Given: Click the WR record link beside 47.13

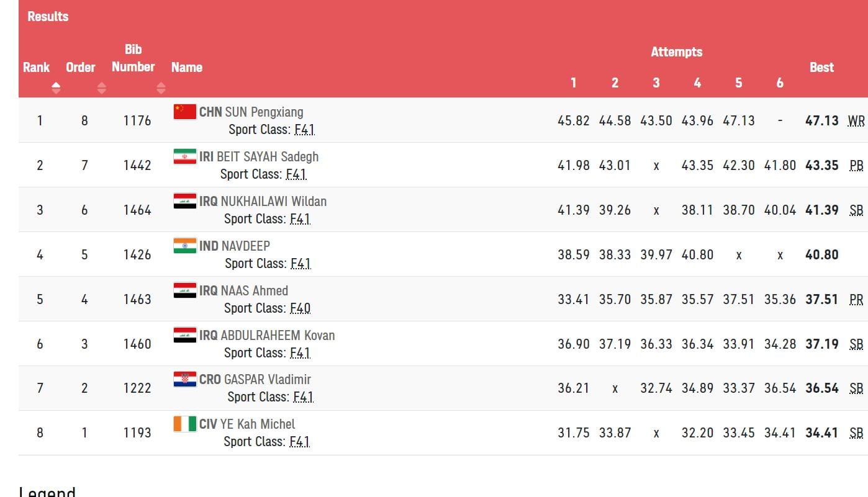Looking at the screenshot, I should (856, 121).
